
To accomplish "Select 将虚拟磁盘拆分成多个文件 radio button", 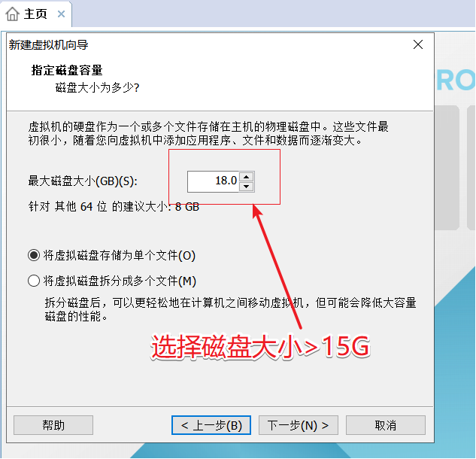I will click(x=34, y=281).
